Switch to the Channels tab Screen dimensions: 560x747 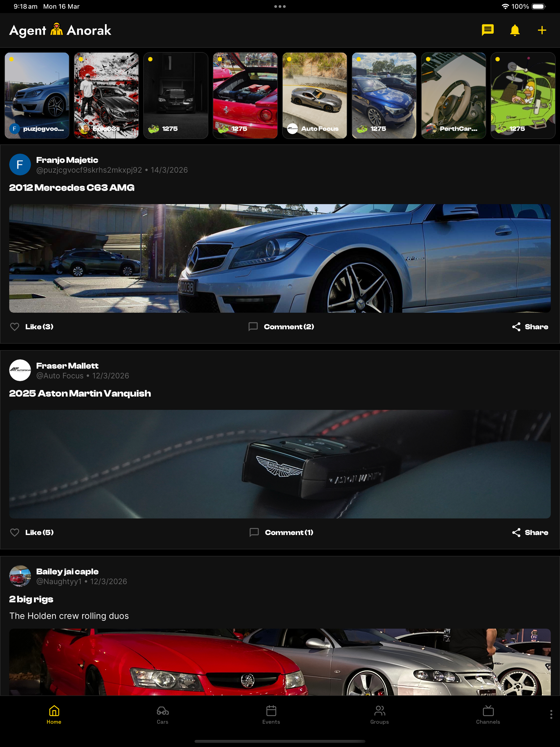coord(488,715)
